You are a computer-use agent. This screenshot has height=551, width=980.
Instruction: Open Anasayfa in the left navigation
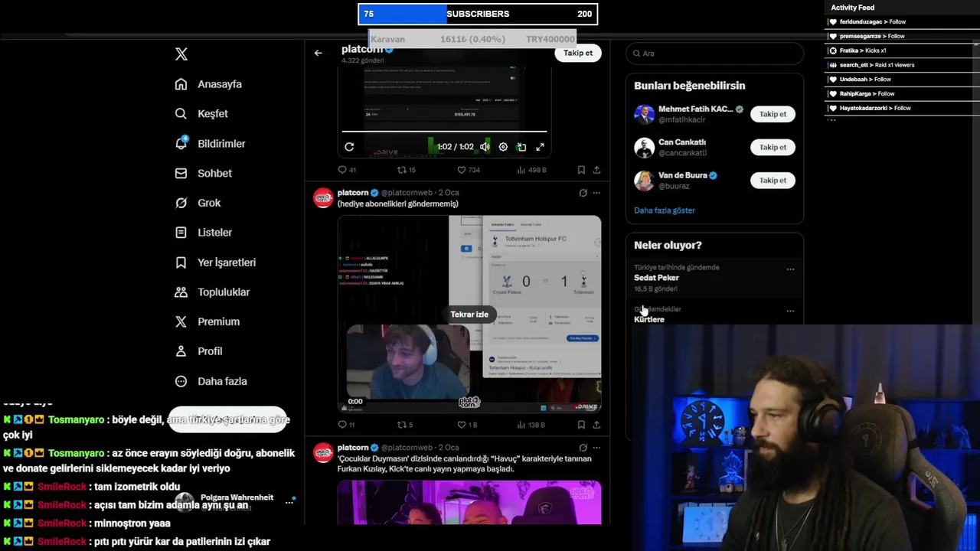[x=209, y=84]
